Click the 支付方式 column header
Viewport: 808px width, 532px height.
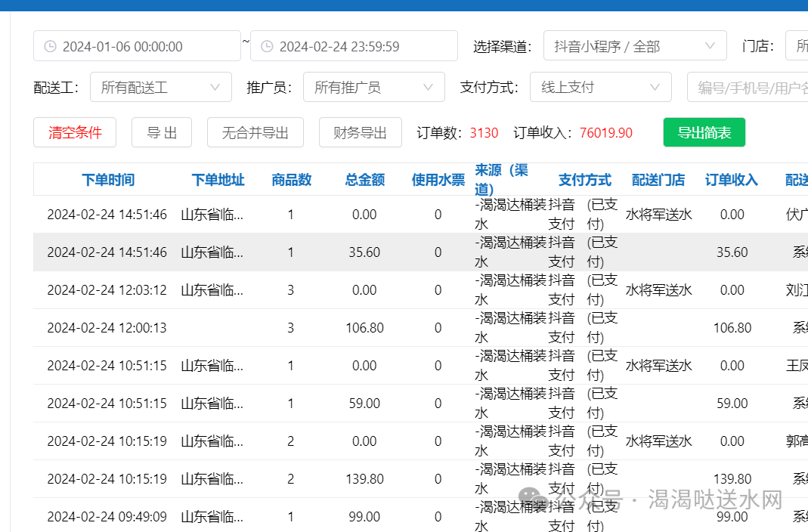coord(585,180)
